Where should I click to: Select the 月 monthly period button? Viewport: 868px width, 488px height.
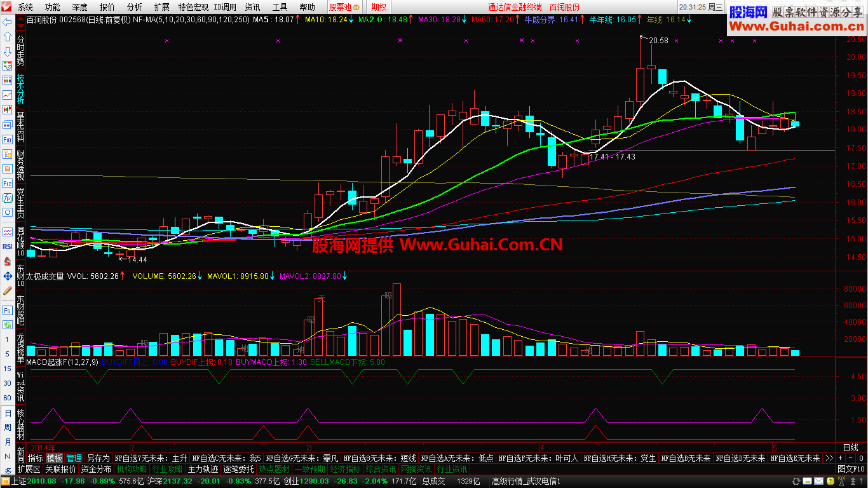[x=7, y=442]
